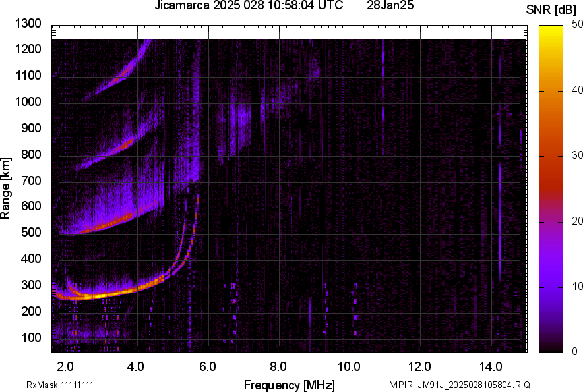This screenshot has width=583, height=392.
Task: Click the VIPIR .RIQ filename text
Action: tap(459, 385)
